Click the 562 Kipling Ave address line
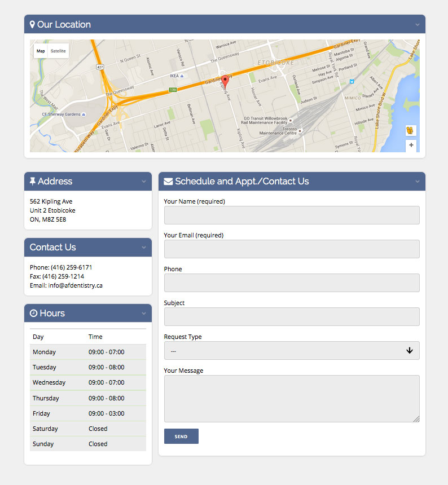This screenshot has width=448, height=485. click(x=51, y=201)
